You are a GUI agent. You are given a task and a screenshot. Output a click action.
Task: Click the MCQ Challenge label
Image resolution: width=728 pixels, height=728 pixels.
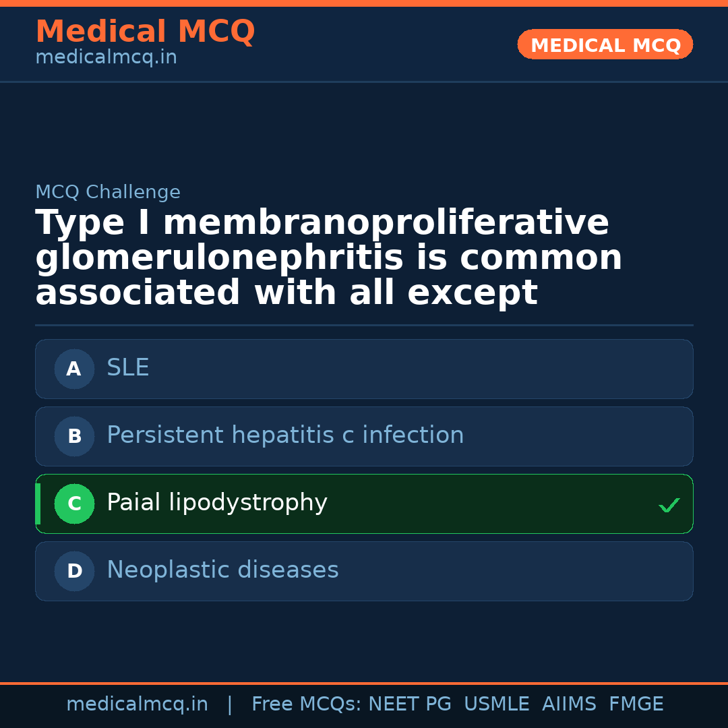pyautogui.click(x=108, y=192)
